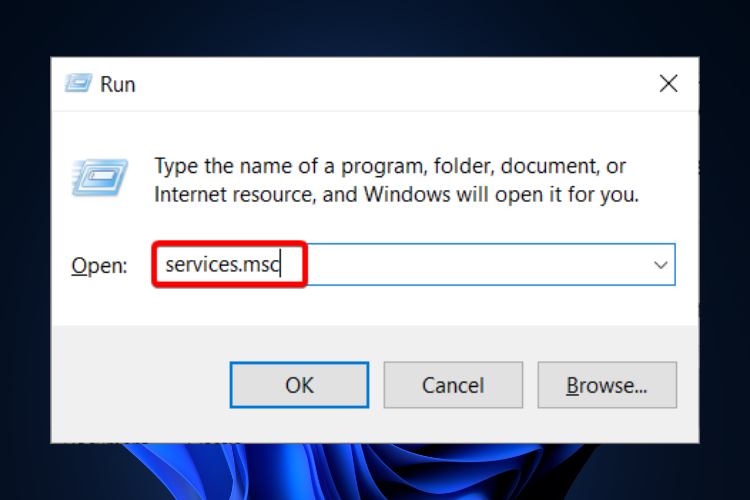The width and height of the screenshot is (750, 500).
Task: Click "Internet resource, and Windows will open" line
Action: pyautogui.click(x=395, y=193)
